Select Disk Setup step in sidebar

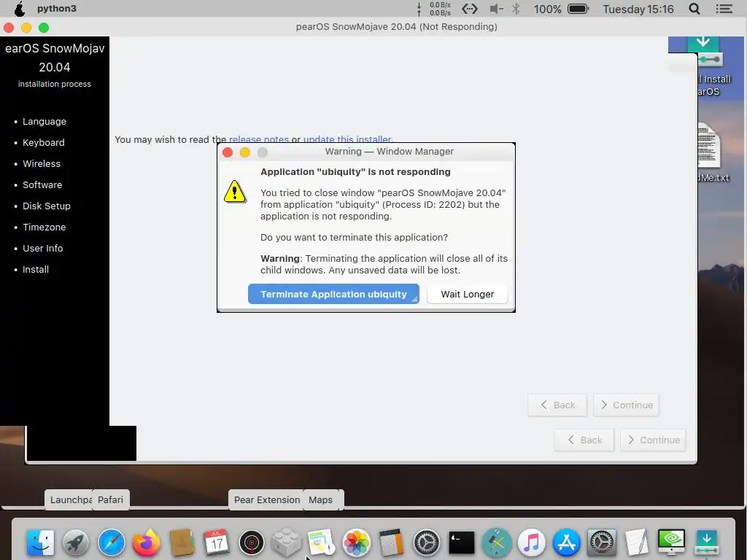(x=46, y=206)
